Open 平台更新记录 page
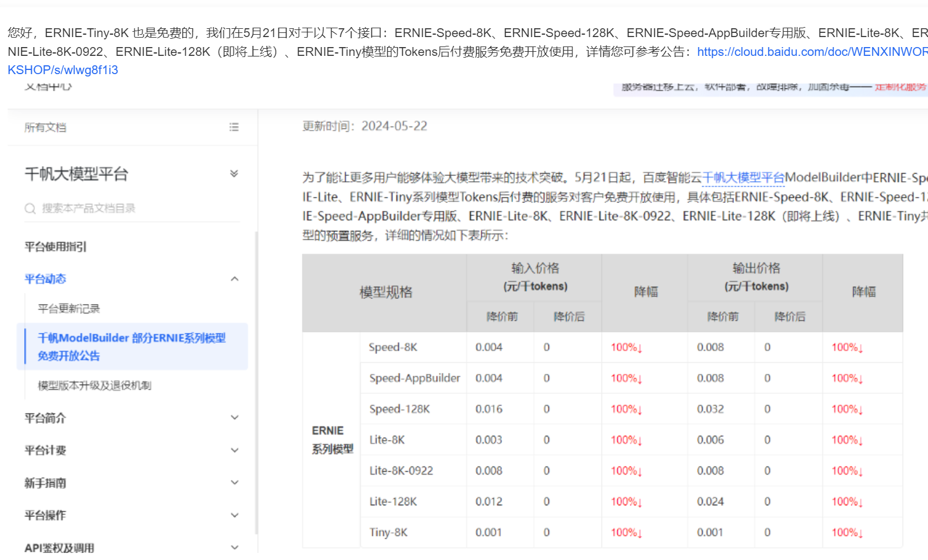The height and width of the screenshot is (560, 928). tap(69, 309)
